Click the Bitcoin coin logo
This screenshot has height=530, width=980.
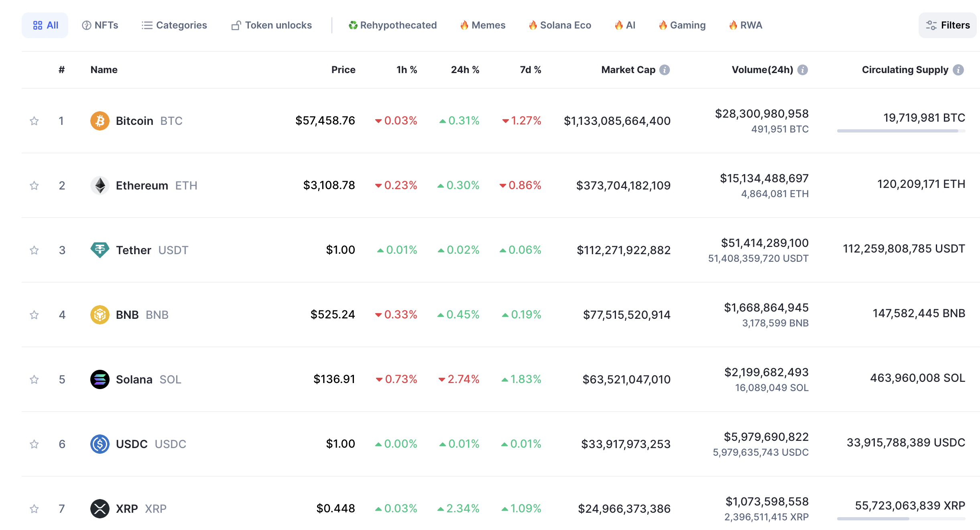pyautogui.click(x=100, y=121)
